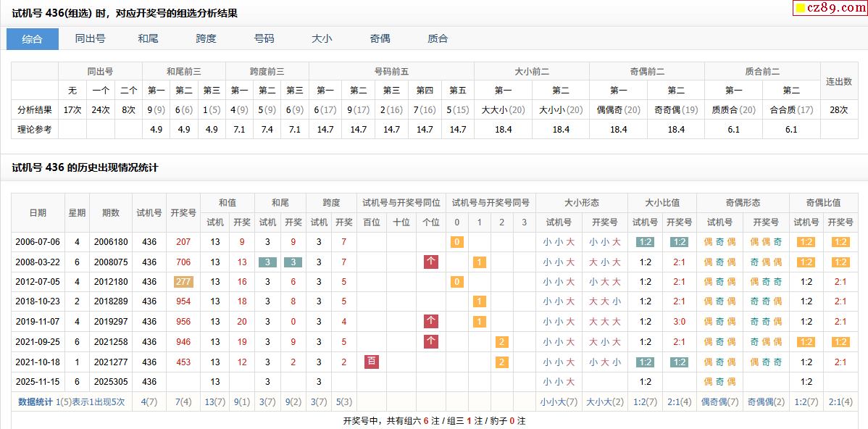The image size is (868, 429).
Task: Select the active 综合 tab
Action: 33,39
